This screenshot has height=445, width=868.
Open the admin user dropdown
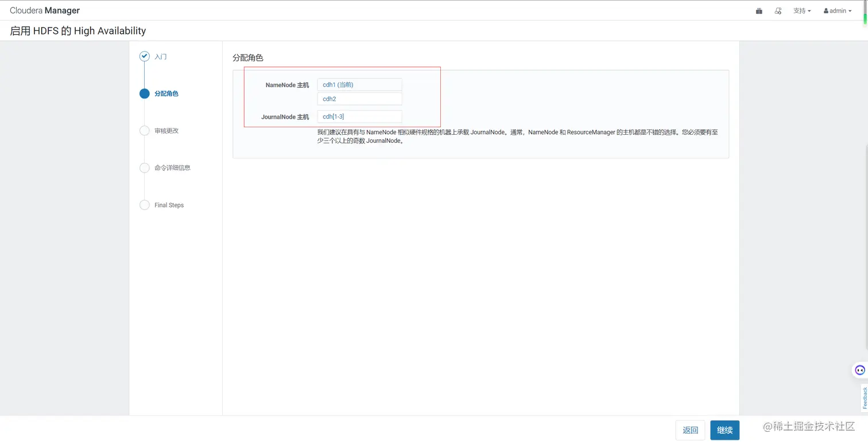(x=838, y=11)
